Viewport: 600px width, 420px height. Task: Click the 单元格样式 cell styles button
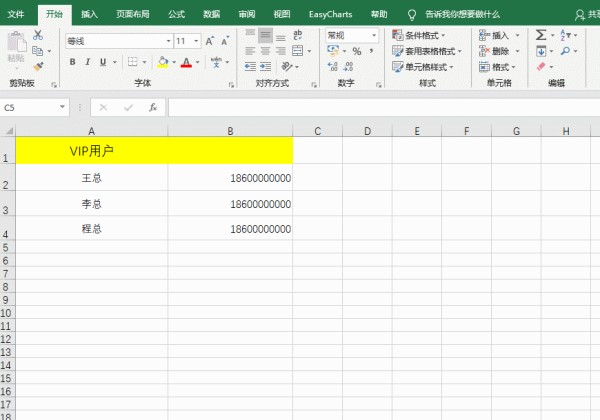(x=423, y=66)
